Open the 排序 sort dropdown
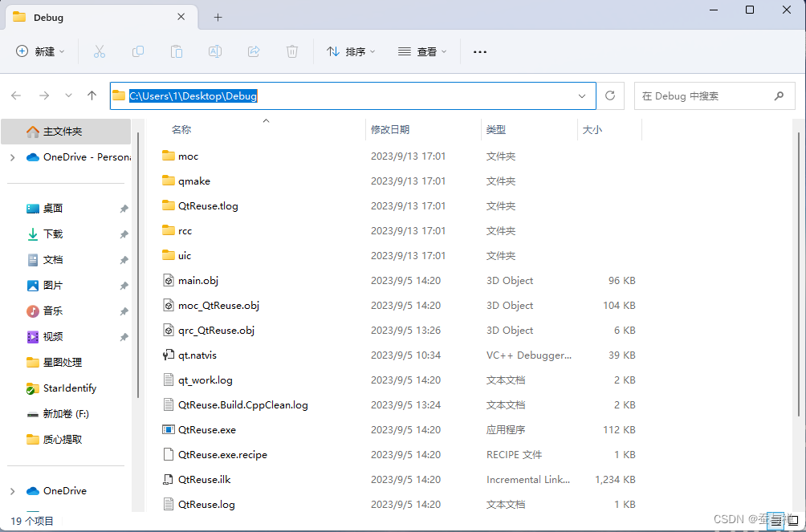 [351, 51]
